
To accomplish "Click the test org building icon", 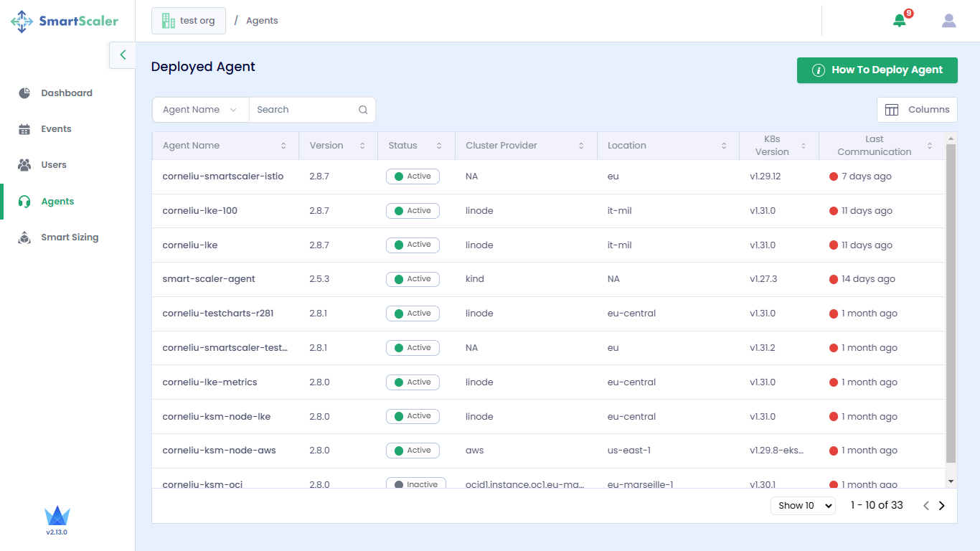I will 169,21.
